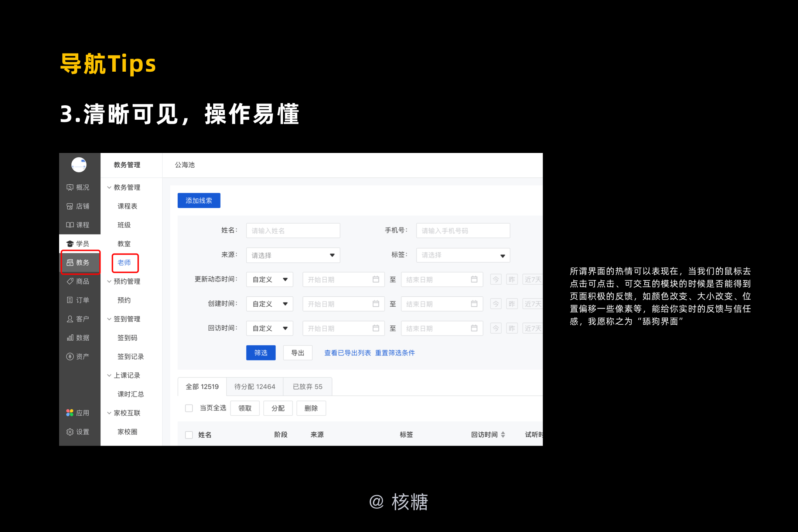Open the 设置 gear icon
The image size is (798, 532).
point(70,432)
